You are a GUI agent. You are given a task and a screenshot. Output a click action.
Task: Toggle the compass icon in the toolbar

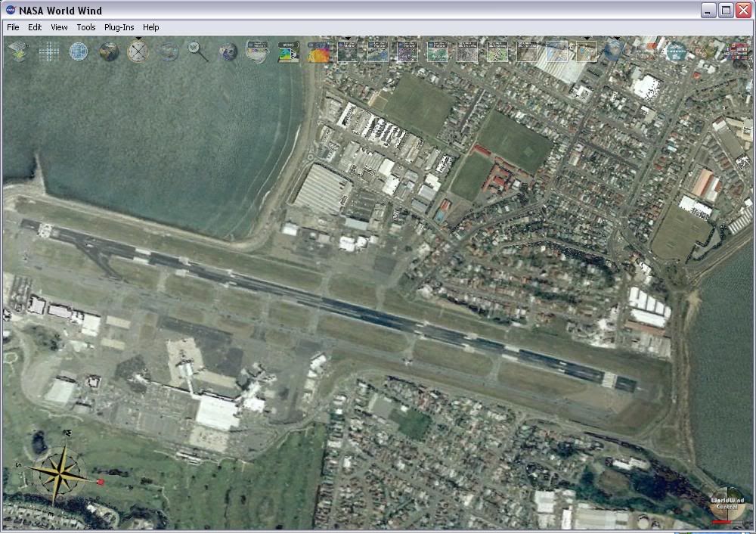coord(138,51)
